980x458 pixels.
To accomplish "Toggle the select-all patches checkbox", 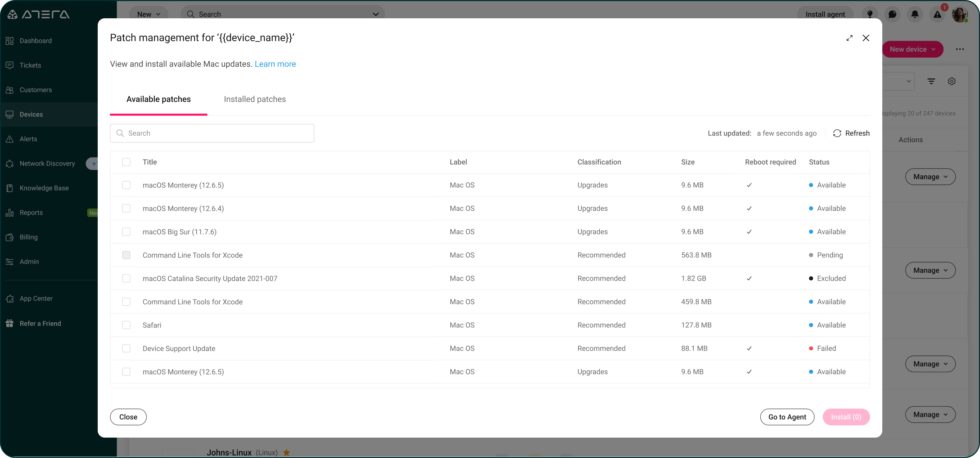I will 126,162.
